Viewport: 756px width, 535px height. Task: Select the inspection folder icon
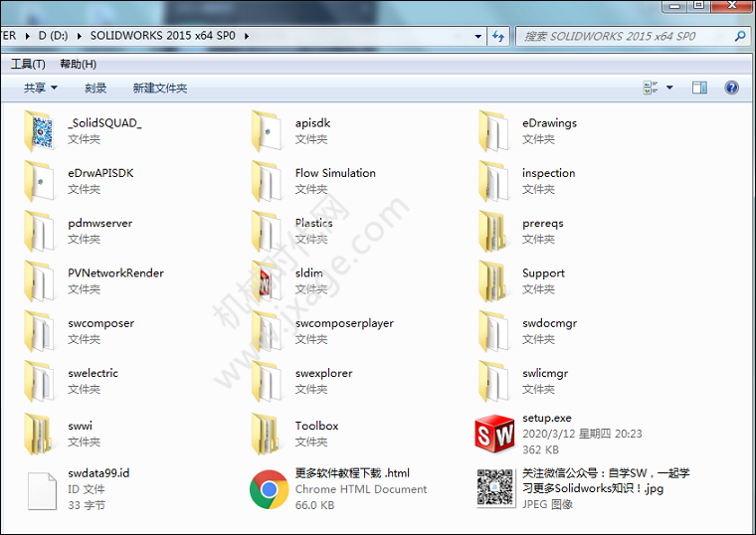(493, 181)
